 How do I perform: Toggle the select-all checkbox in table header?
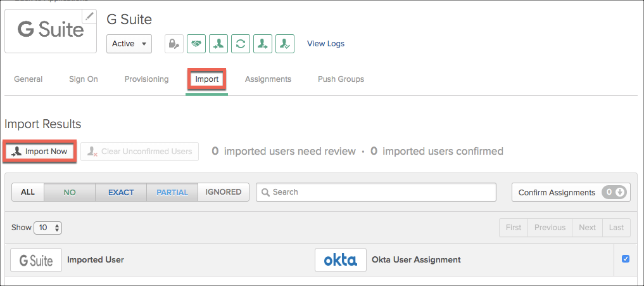tap(626, 259)
